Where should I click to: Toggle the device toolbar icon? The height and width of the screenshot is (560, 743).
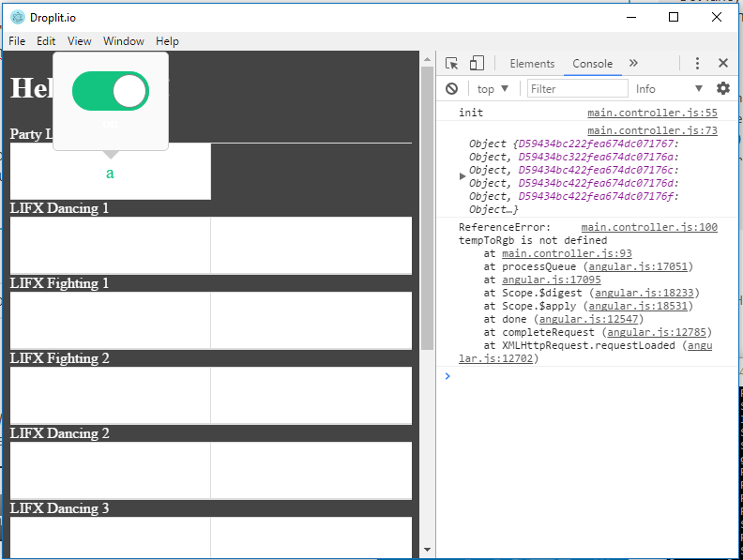point(477,64)
